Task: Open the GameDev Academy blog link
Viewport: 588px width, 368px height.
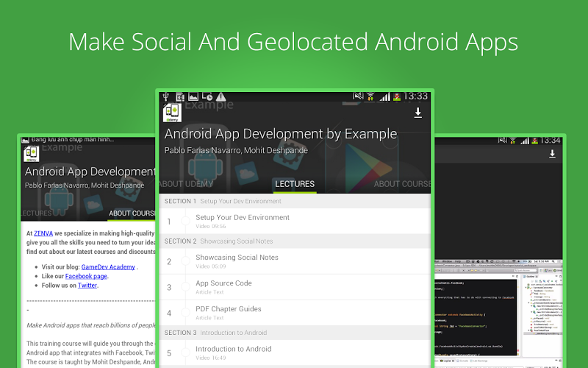Action: coord(108,267)
